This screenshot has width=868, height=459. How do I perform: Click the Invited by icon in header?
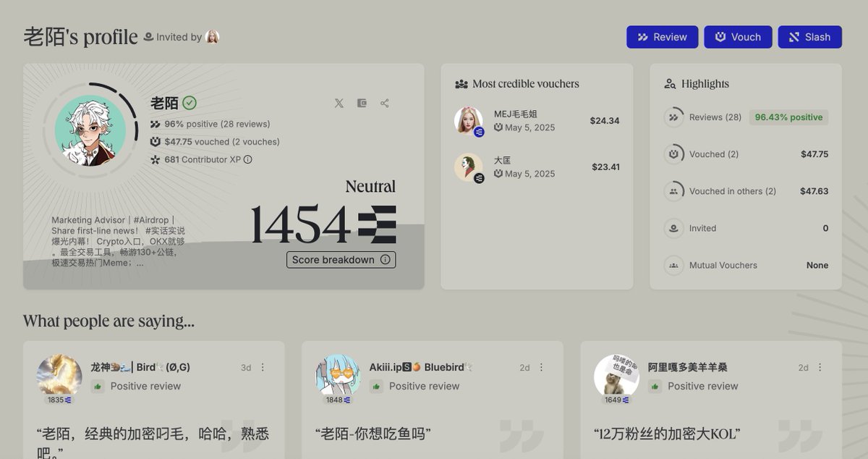pos(148,37)
